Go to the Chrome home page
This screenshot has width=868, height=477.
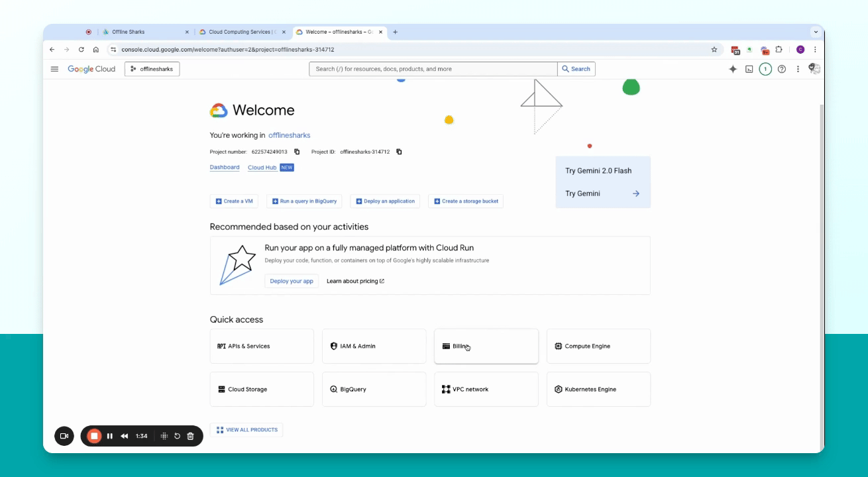tap(96, 50)
